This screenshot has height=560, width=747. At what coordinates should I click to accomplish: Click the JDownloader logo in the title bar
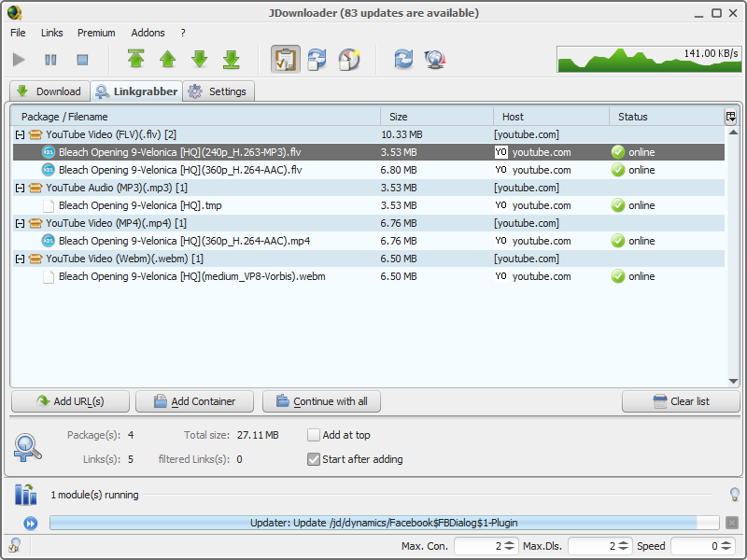15,13
